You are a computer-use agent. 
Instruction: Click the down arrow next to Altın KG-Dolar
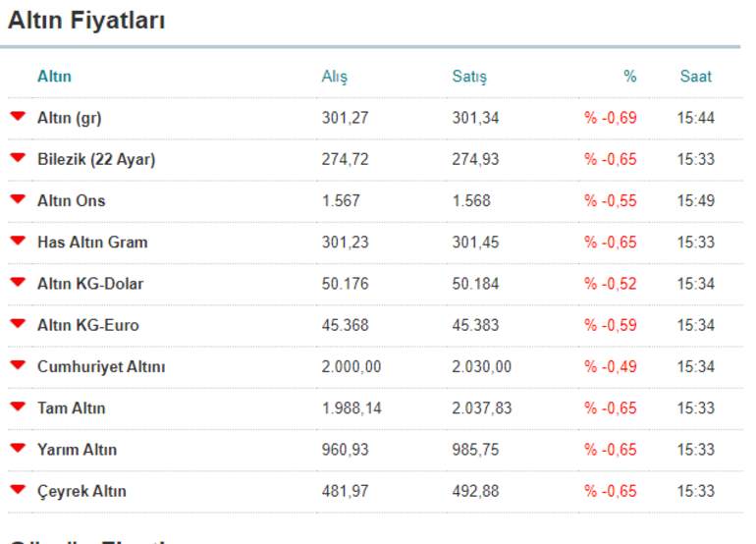point(18,282)
